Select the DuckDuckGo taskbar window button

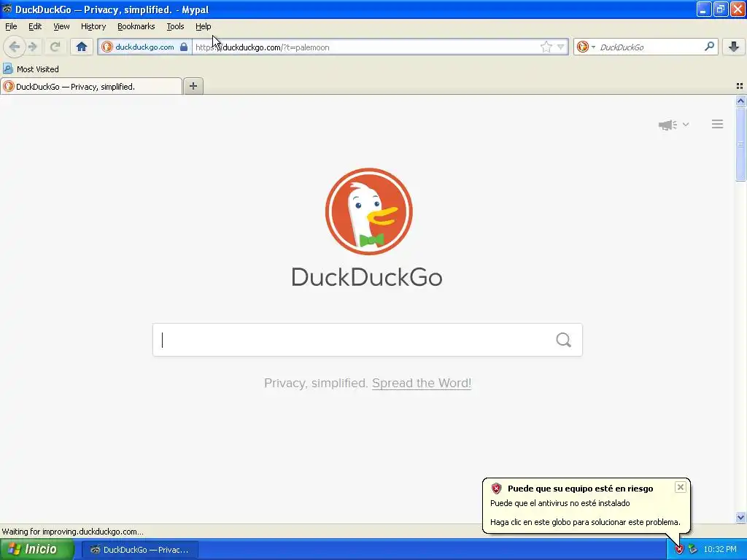click(140, 550)
